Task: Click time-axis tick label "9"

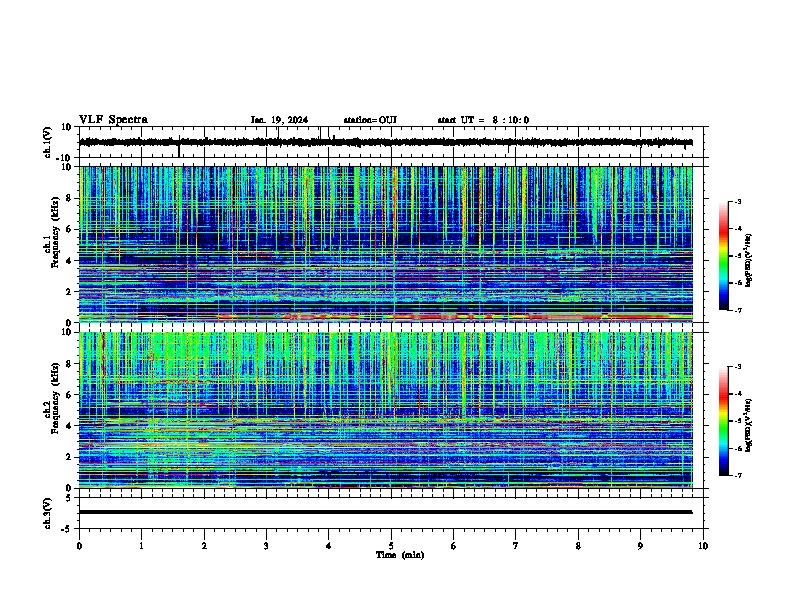Action: pyautogui.click(x=640, y=546)
